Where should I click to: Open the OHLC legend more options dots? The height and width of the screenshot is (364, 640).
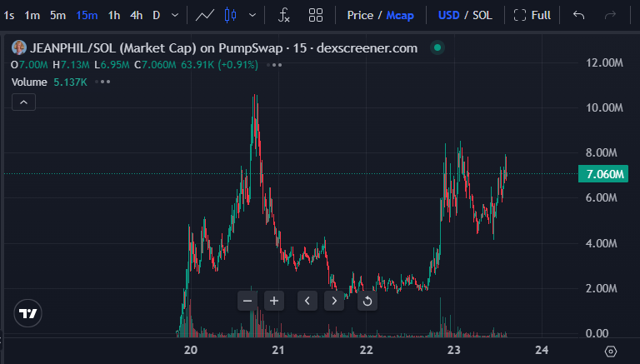click(x=274, y=65)
